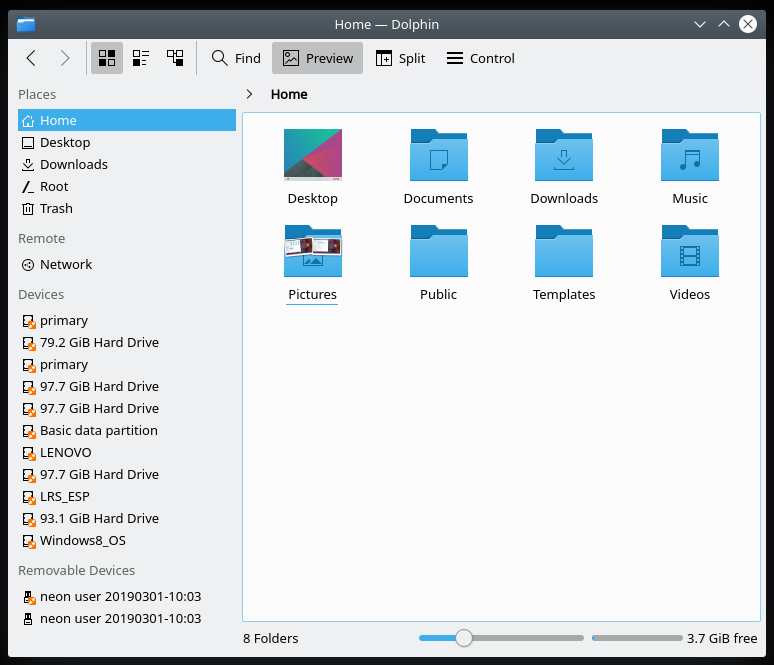Screen dimensions: 774x665
Task: Click the Dolphin window icon menu
Action: (26, 24)
